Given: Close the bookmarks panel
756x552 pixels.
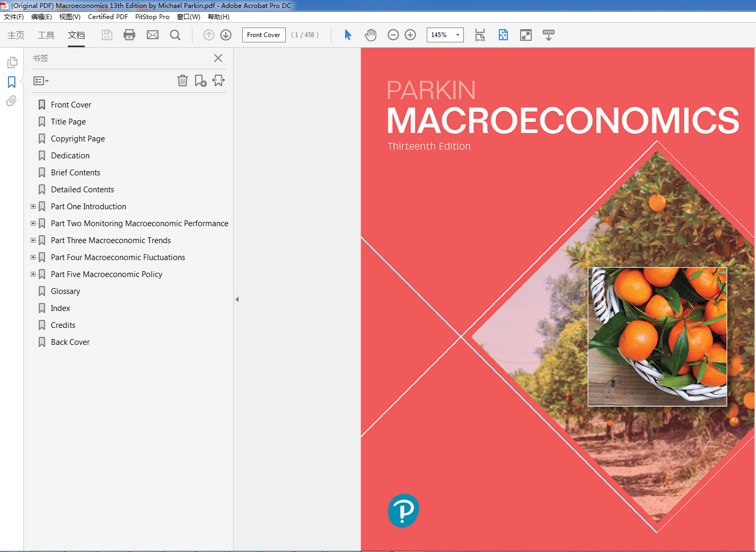Looking at the screenshot, I should tap(218, 58).
